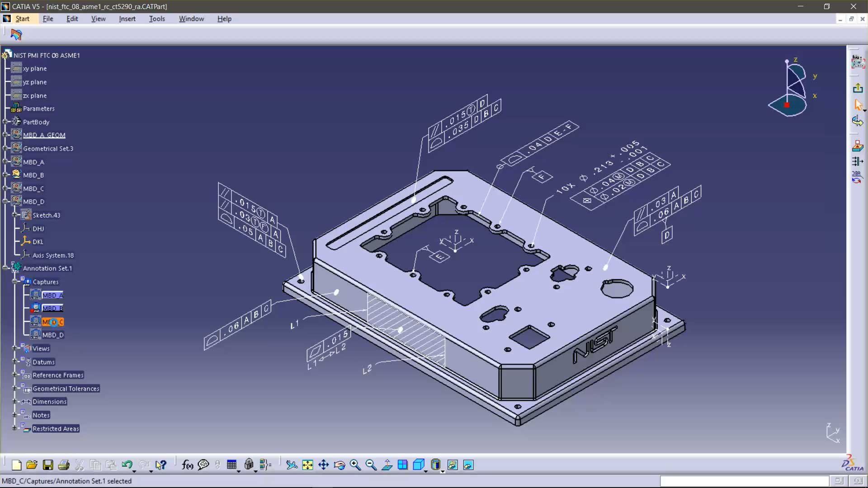Open the File menu
This screenshot has width=868, height=488.
click(x=48, y=19)
